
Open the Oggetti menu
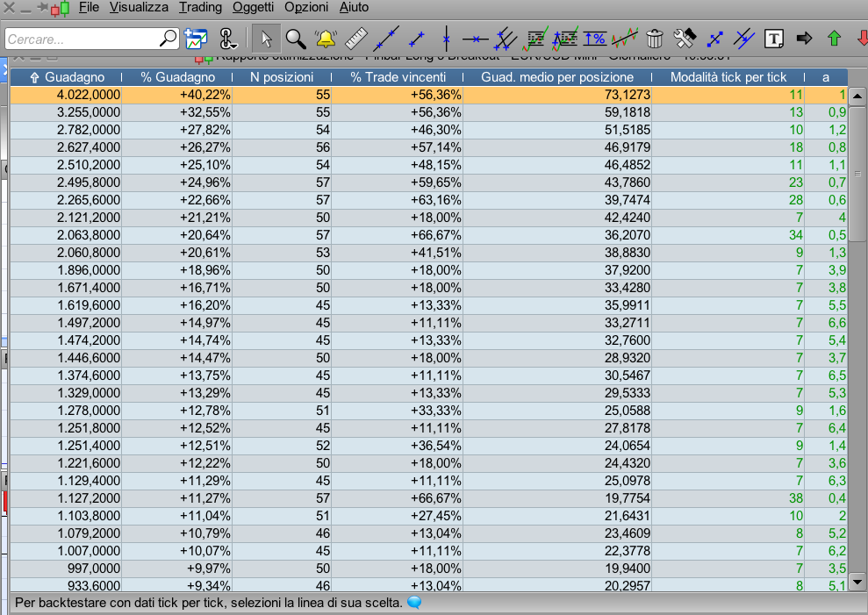coord(253,7)
